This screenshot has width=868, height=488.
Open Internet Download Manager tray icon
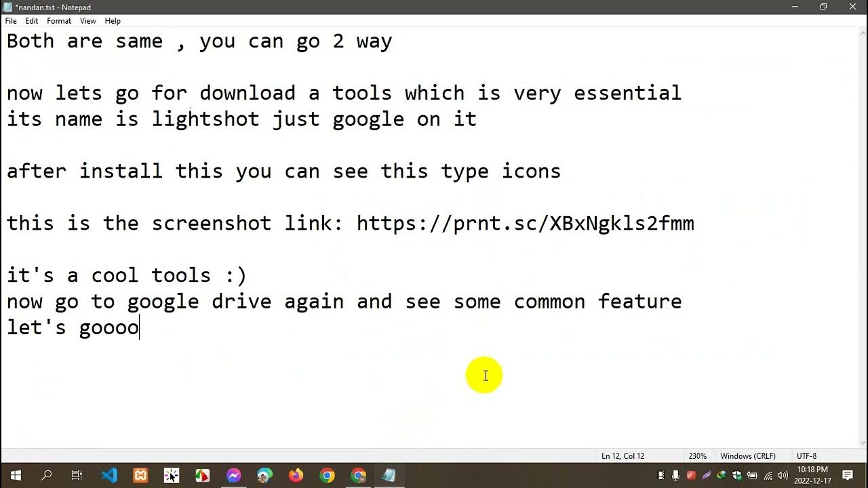(722, 476)
